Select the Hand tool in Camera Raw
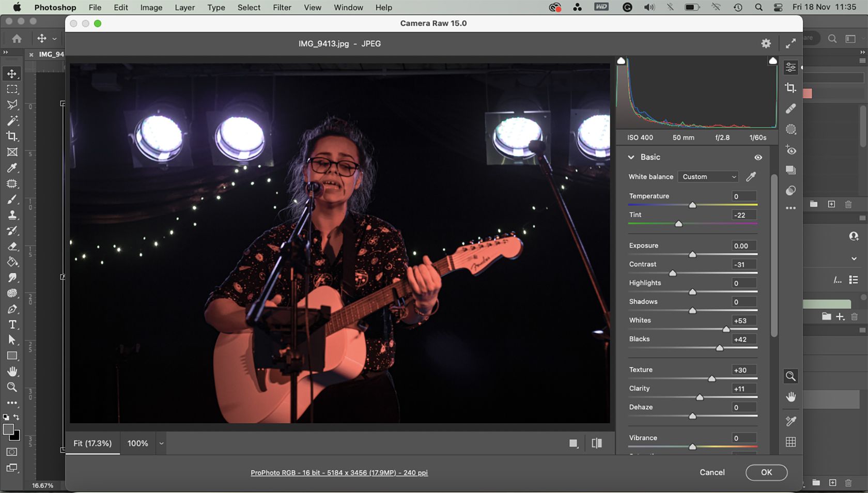868x493 pixels. coord(791,397)
